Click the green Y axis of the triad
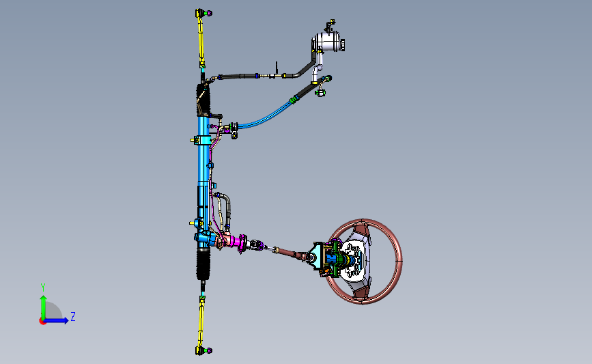The width and height of the screenshot is (592, 364). click(43, 307)
